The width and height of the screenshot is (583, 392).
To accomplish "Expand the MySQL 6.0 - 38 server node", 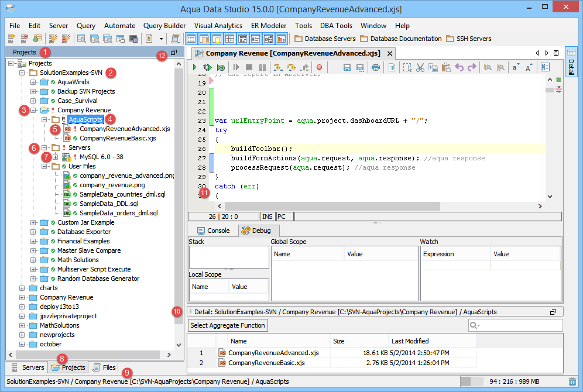I will [x=56, y=157].
